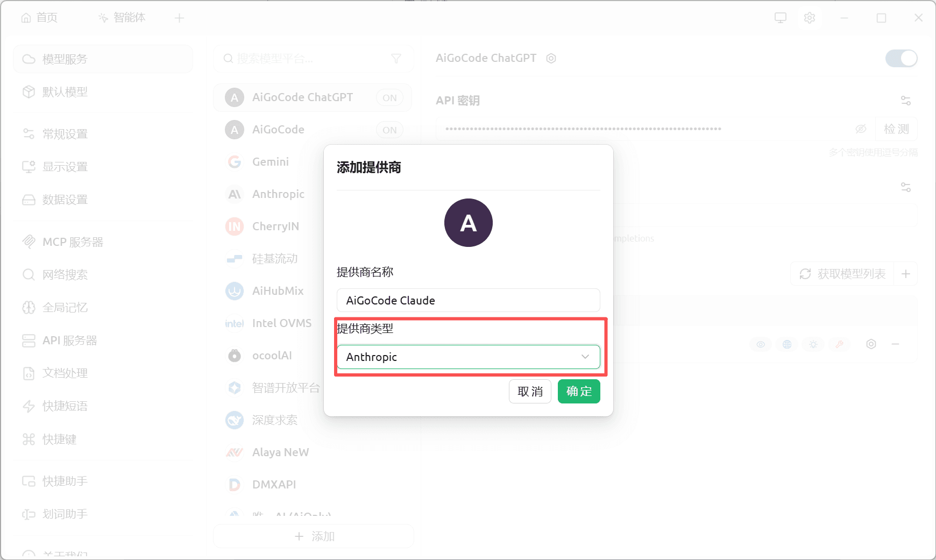Add a new tab with the plus icon

point(180,18)
